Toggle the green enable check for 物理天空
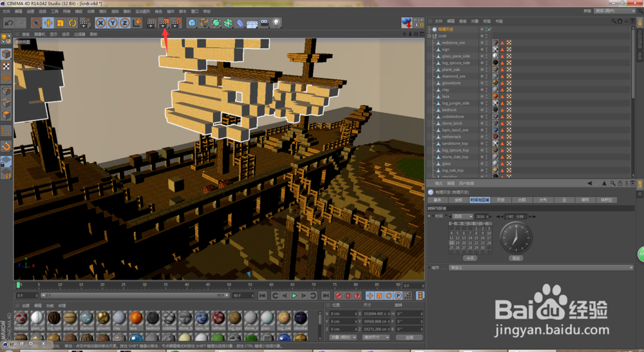 (x=489, y=29)
